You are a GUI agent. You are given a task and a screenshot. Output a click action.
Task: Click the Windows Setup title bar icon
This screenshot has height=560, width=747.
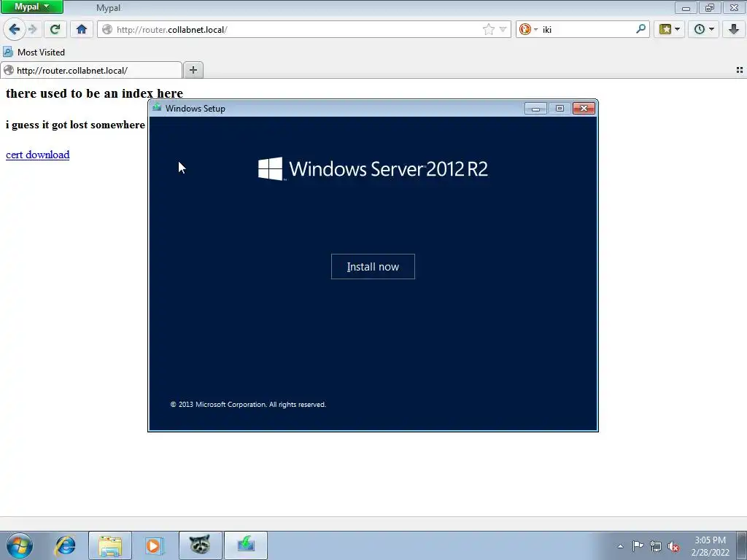(157, 108)
